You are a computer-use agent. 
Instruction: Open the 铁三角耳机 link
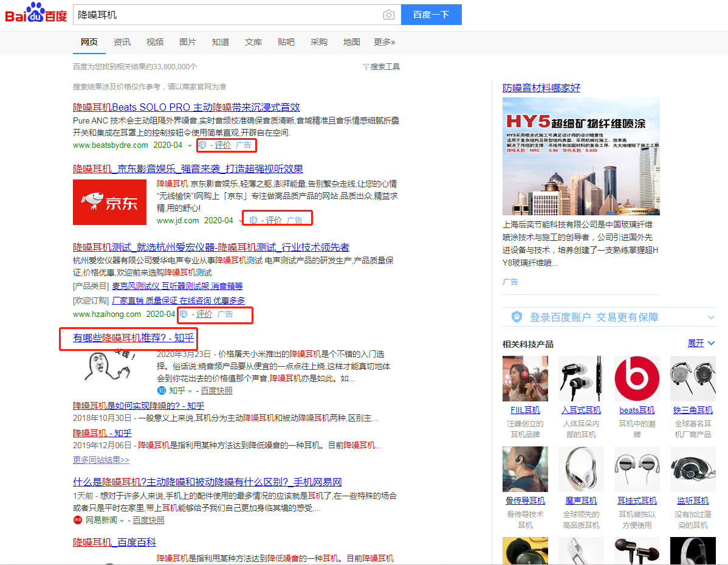click(x=693, y=410)
